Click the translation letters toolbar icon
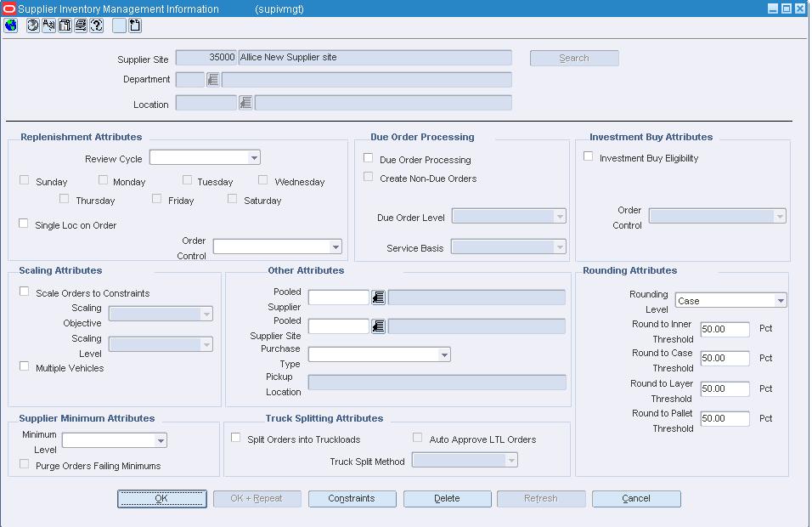812x527 pixels. 48,25
